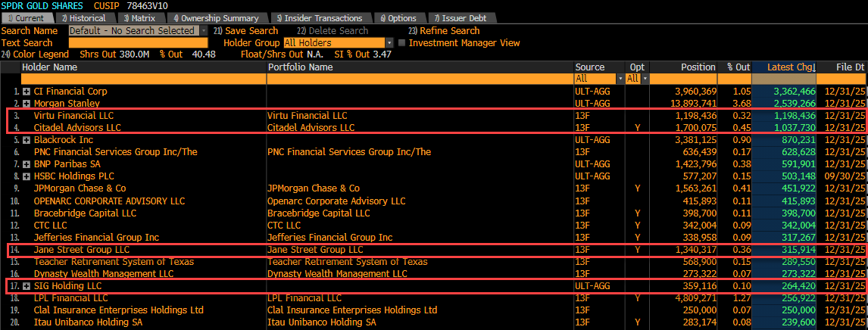The image size is (868, 330).
Task: Click the Shrs Out 380.0M value
Action: pyautogui.click(x=135, y=54)
